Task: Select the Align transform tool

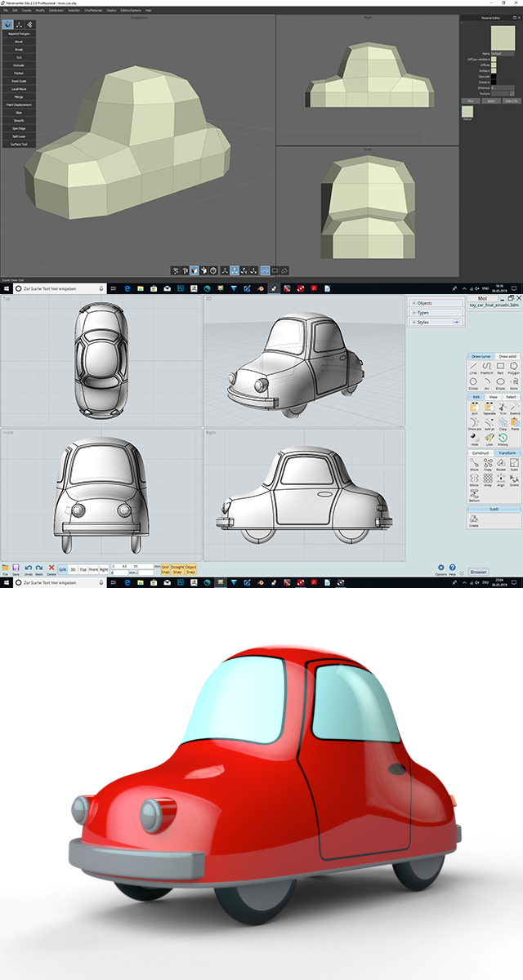Action: [500, 480]
